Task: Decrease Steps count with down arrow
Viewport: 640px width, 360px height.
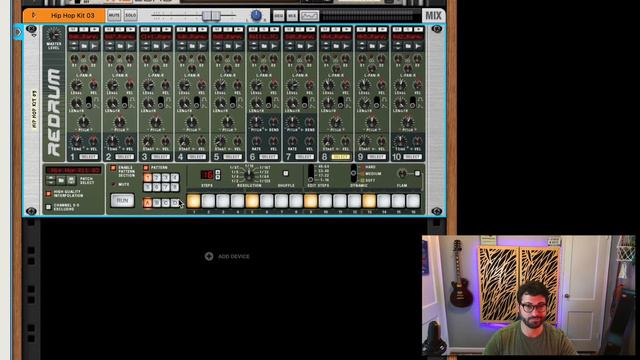Action: tap(218, 177)
